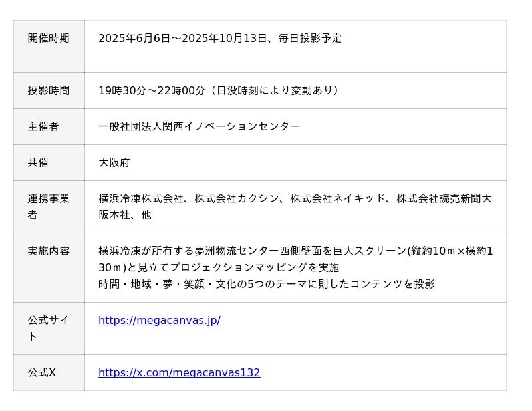Click the 共催 header cell
Image resolution: width=532 pixels, height=411 pixels.
pyautogui.click(x=38, y=162)
